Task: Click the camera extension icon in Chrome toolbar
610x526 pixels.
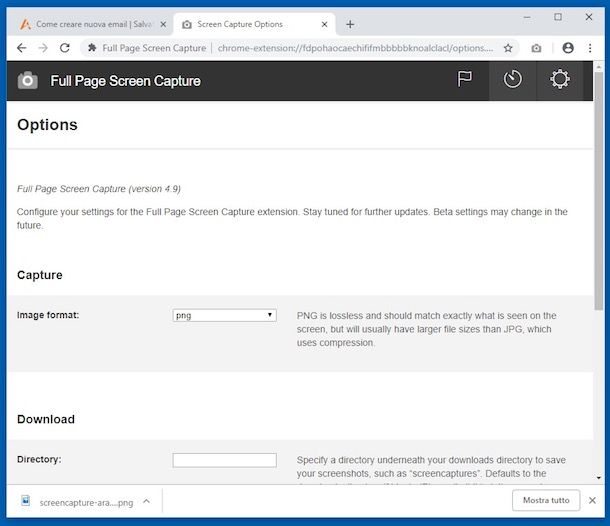Action: pyautogui.click(x=537, y=48)
